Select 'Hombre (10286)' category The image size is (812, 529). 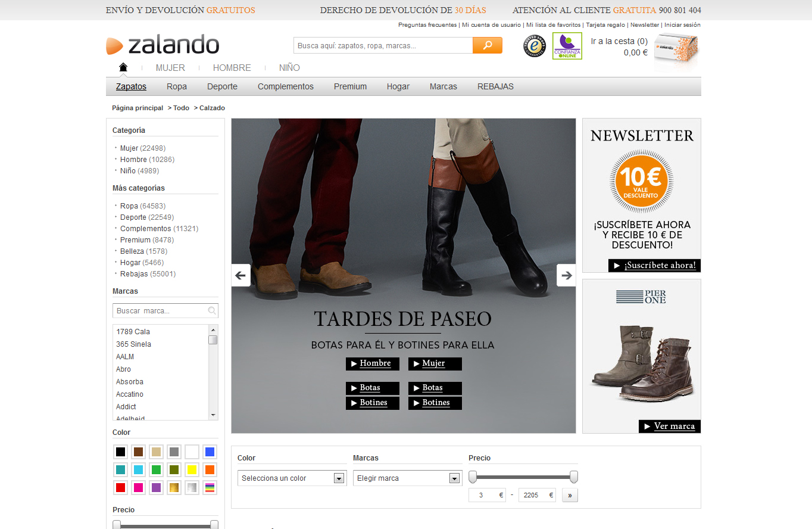(148, 160)
